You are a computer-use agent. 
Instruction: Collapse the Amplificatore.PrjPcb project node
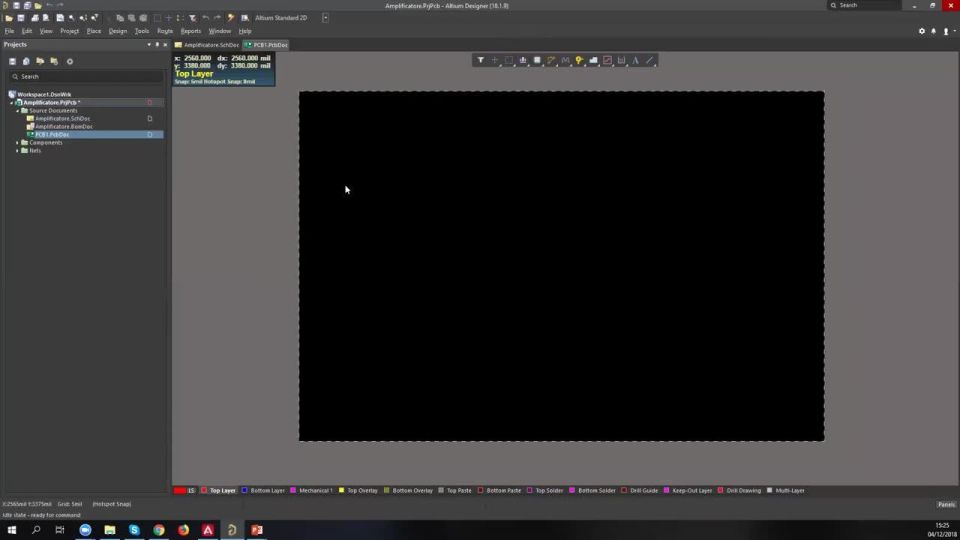pyautogui.click(x=12, y=103)
